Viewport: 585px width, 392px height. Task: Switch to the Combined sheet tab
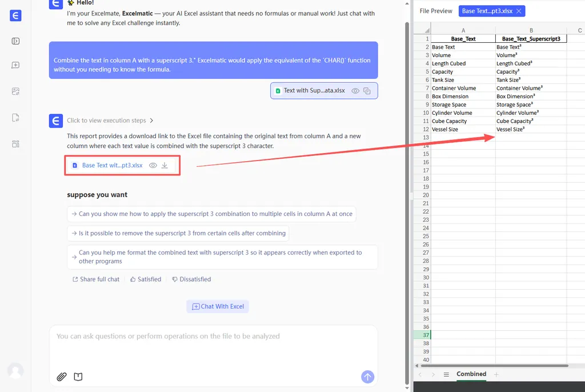click(471, 374)
